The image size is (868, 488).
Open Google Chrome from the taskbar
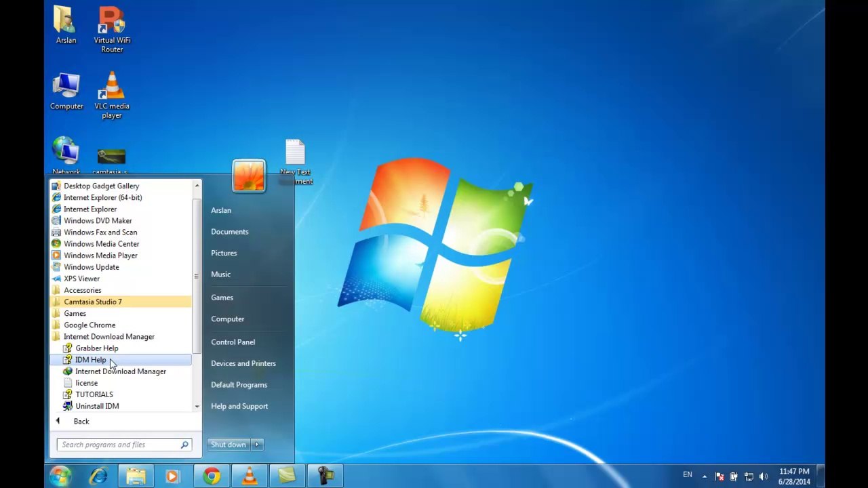coord(212,476)
